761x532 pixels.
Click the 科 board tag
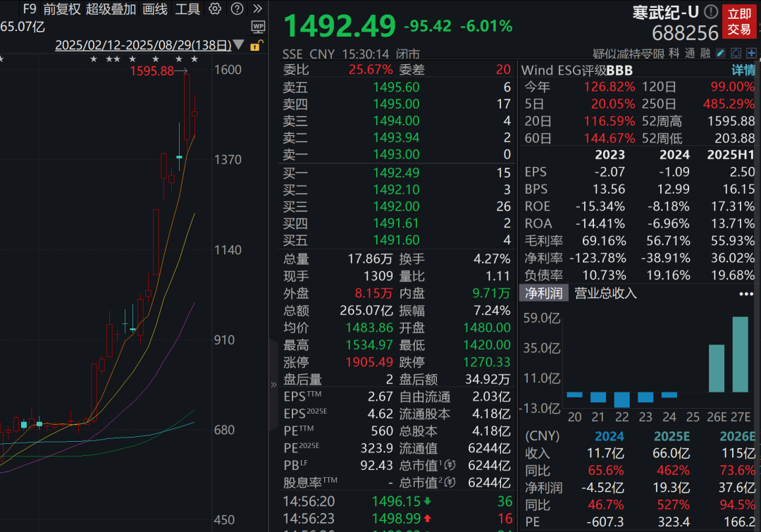pos(674,54)
